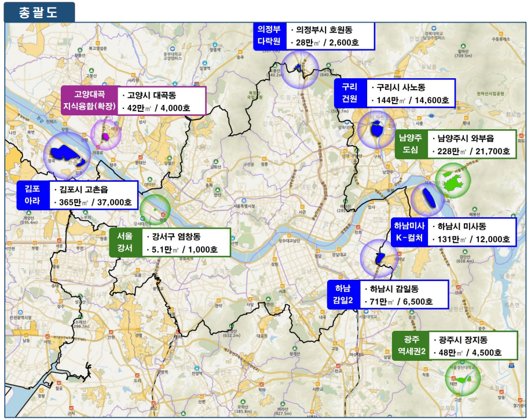
Task: Select the text 구리시 사노동
Action: pos(401,87)
